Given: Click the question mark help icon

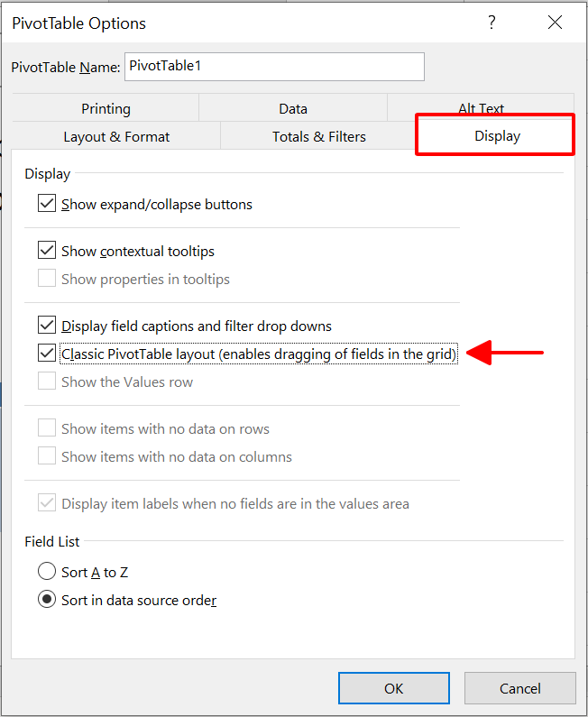Looking at the screenshot, I should click(492, 22).
